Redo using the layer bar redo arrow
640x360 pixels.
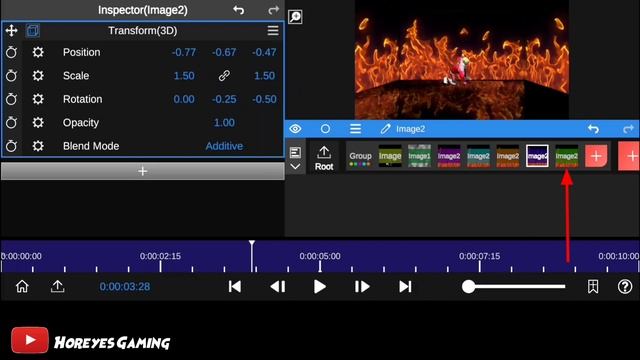tap(629, 129)
